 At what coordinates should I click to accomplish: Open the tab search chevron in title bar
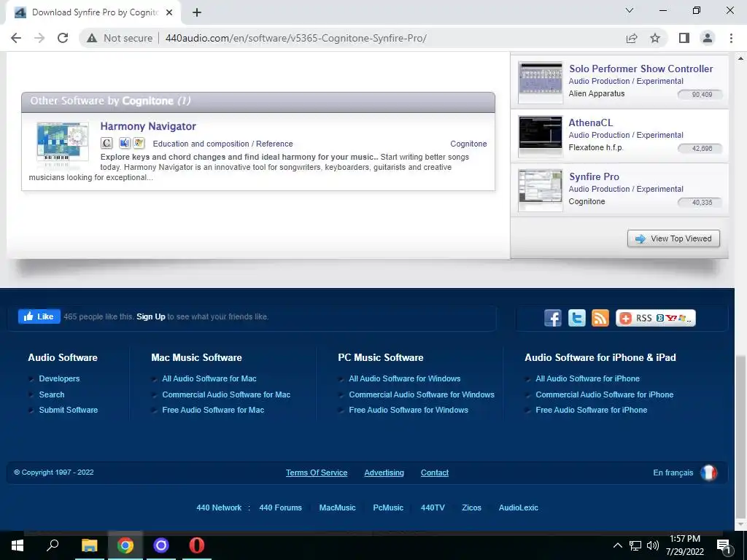coord(630,10)
